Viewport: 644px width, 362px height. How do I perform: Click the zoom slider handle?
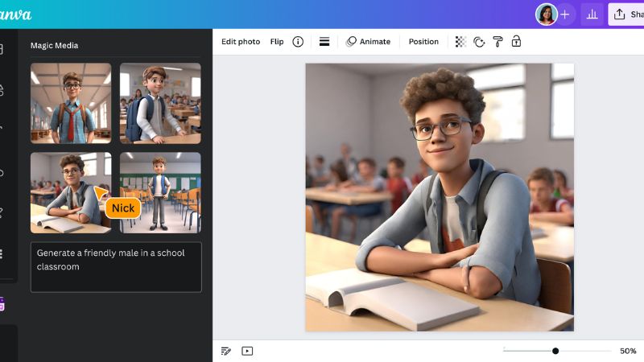pos(555,351)
